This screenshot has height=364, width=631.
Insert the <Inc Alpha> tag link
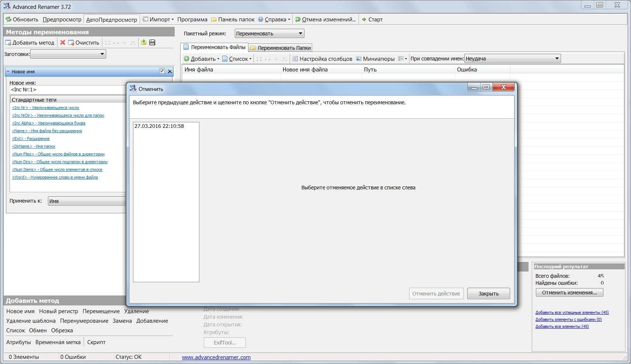49,123
